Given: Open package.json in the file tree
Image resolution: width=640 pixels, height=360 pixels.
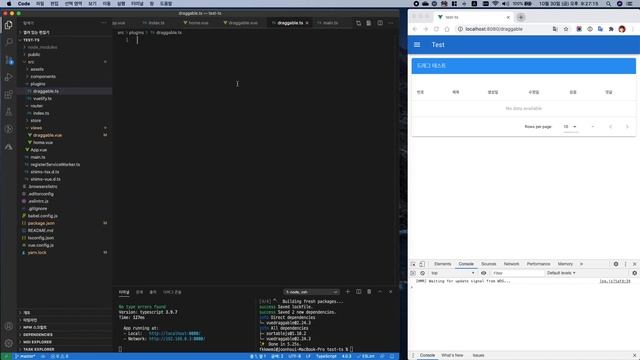Looking at the screenshot, I should click(41, 223).
